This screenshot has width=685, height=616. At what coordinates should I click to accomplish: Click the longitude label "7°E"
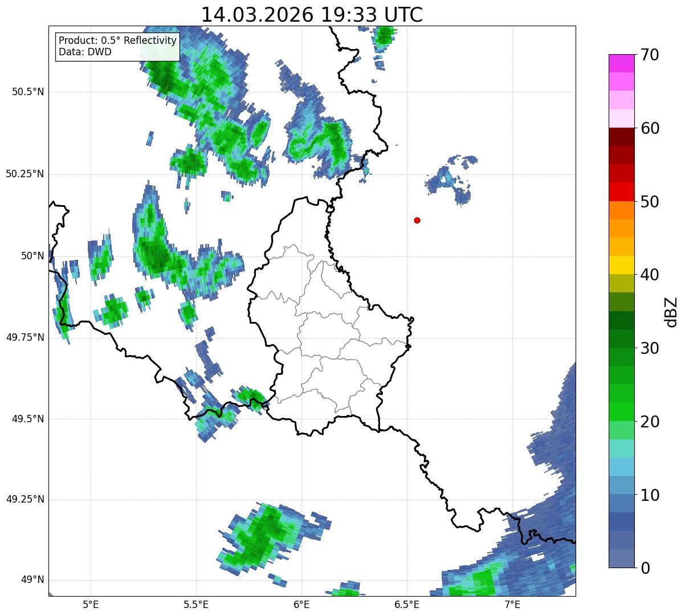[x=512, y=605]
